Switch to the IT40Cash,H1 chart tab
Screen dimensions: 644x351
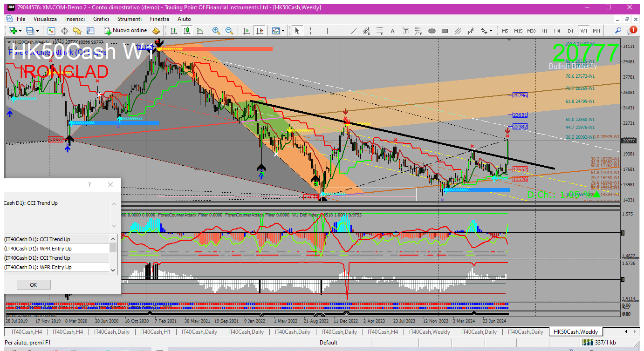click(x=155, y=332)
